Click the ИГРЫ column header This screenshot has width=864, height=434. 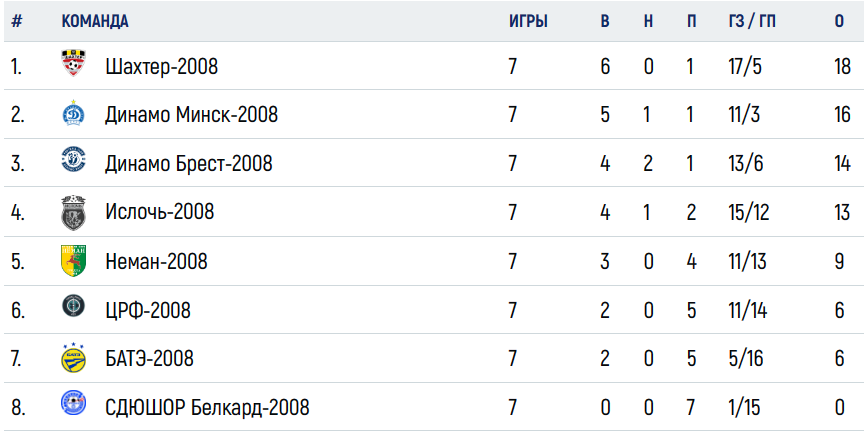tap(528, 21)
